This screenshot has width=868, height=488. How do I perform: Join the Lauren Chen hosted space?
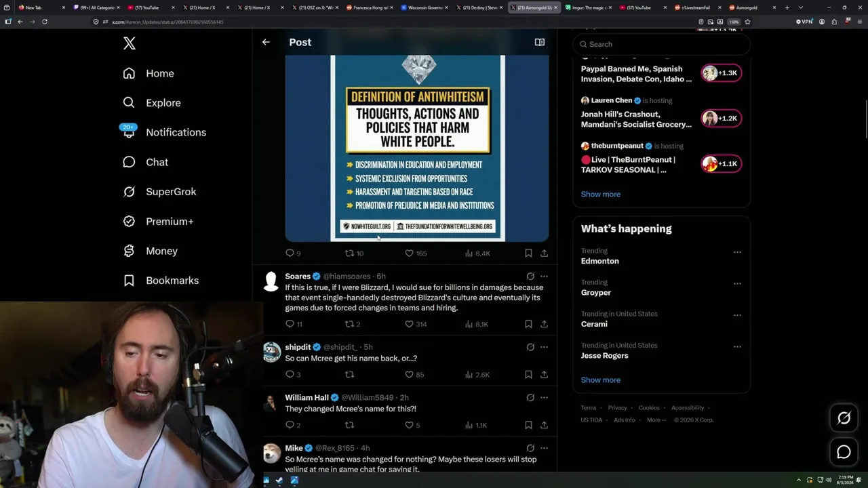pyautogui.click(x=722, y=118)
